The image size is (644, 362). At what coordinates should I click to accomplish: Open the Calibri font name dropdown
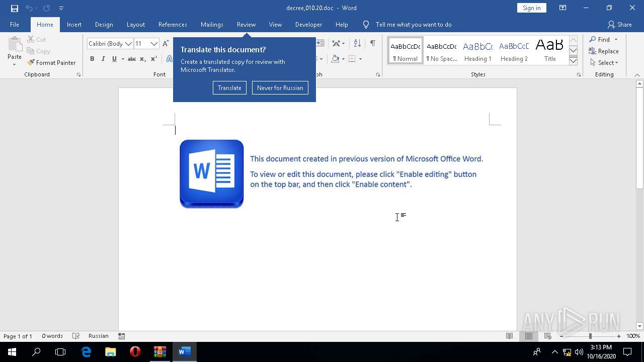[x=128, y=44]
